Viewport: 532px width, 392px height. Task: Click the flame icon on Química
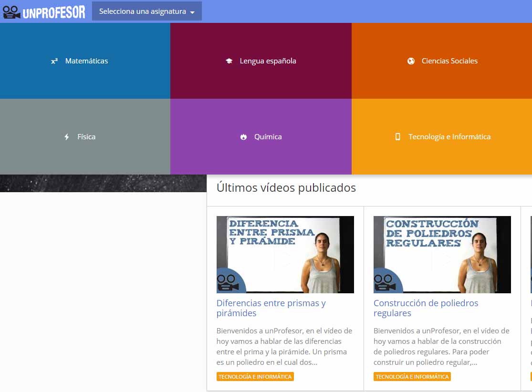244,136
